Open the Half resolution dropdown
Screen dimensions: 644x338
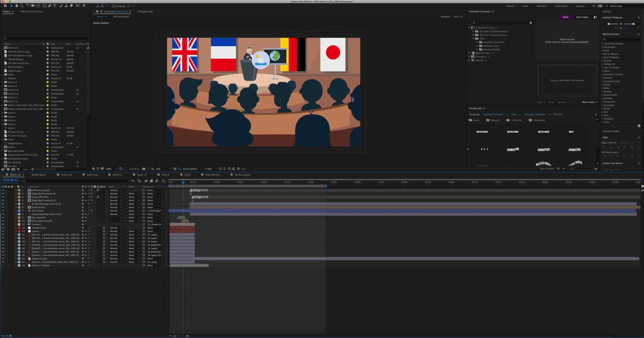click(x=163, y=169)
